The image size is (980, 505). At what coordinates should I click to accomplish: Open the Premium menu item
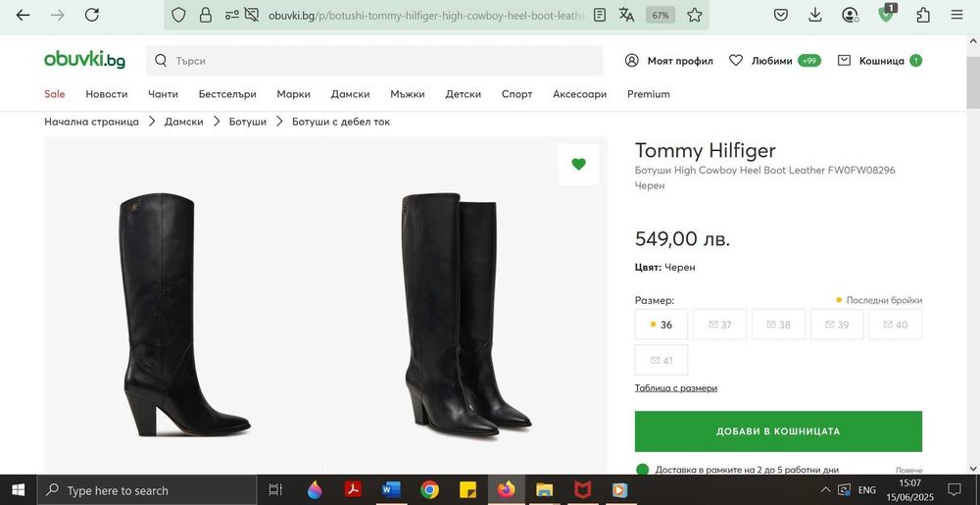click(x=649, y=94)
